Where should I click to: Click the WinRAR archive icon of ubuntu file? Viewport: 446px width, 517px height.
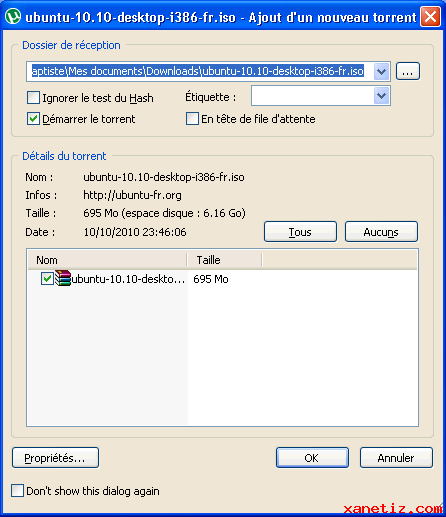63,278
